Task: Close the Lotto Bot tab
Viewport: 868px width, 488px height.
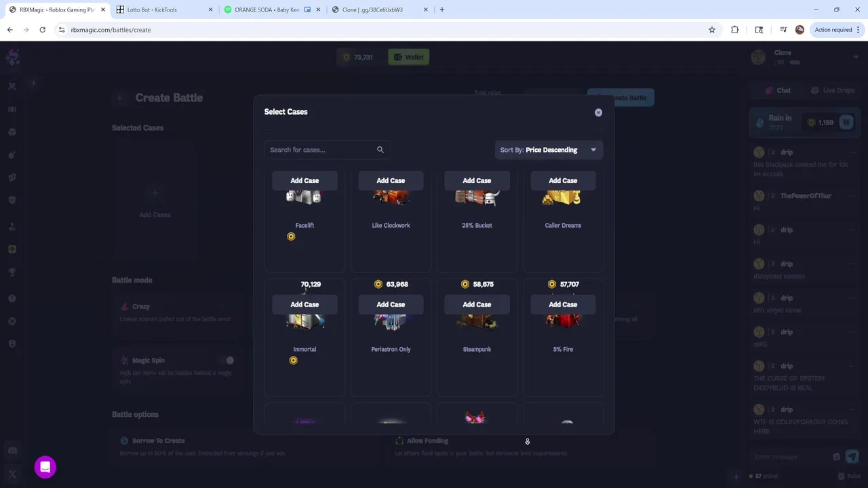Action: click(210, 9)
